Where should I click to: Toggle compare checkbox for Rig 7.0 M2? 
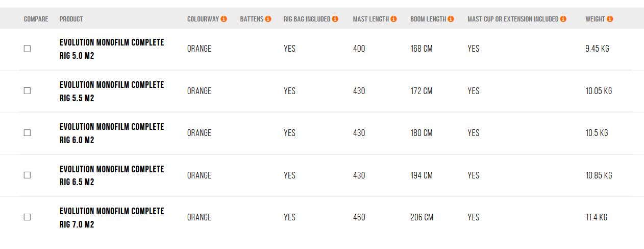pos(28,217)
